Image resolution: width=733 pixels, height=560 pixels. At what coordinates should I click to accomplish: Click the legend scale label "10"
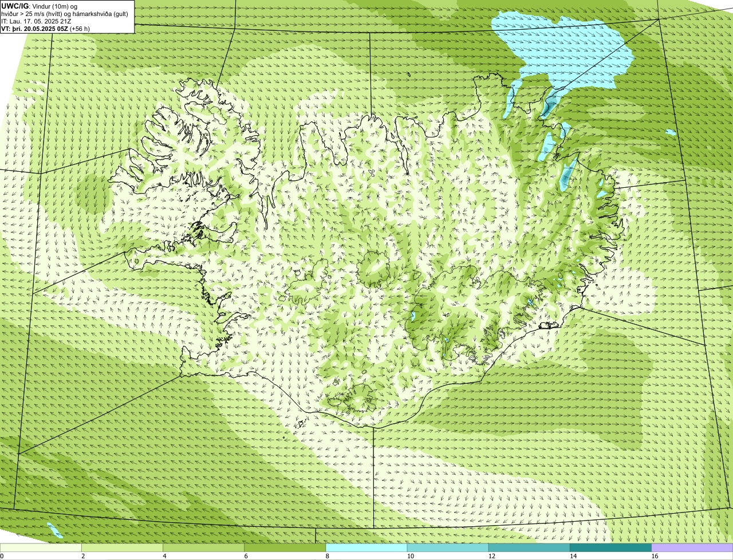click(410, 556)
